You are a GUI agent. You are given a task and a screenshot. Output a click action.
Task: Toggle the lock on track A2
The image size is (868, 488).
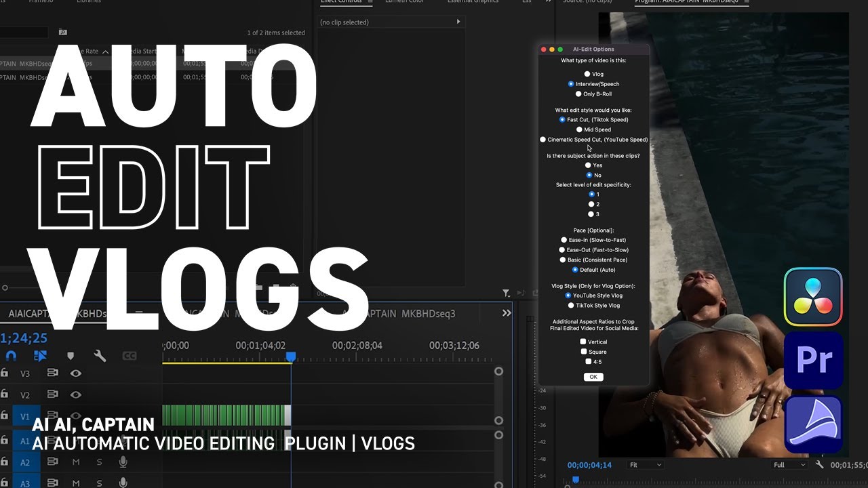[x=5, y=462]
